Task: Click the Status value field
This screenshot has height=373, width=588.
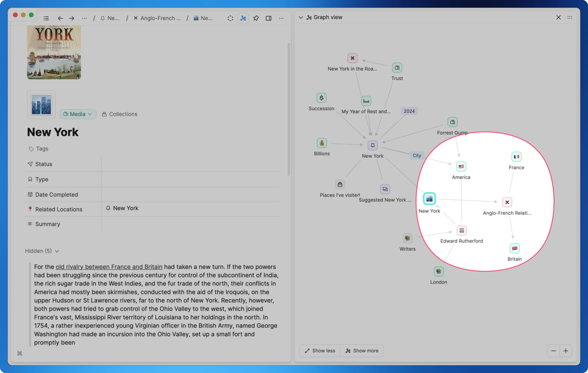Action: 190,164
